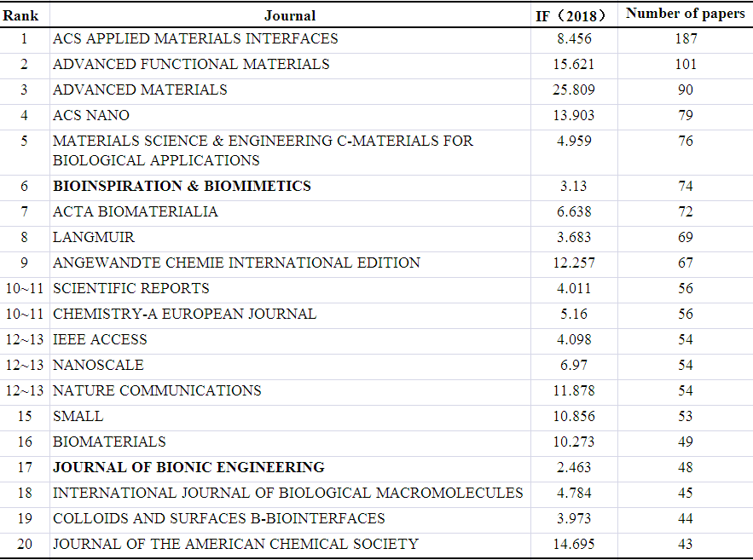This screenshot has height=560, width=753.
Task: Select "JOURNAL OF THE AMERICAN CHEMICAL SOCIETY"
Action: click(x=236, y=544)
